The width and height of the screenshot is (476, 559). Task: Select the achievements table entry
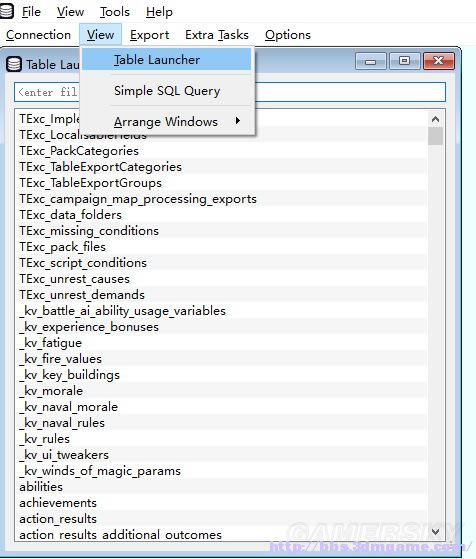tap(223, 503)
